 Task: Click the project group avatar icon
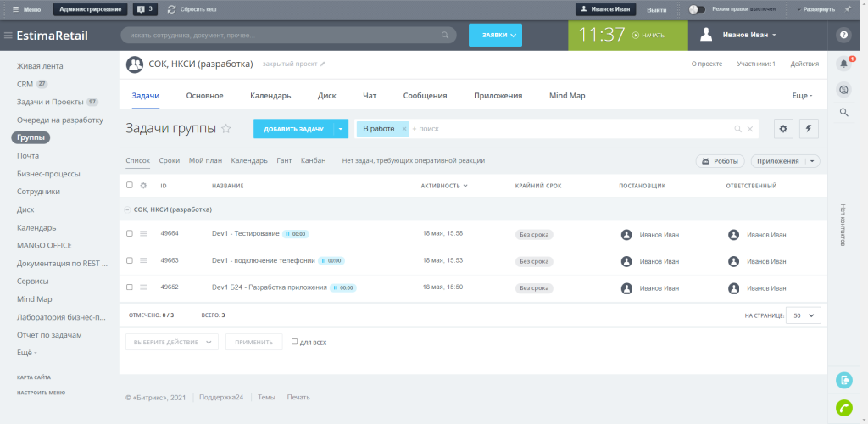click(135, 64)
